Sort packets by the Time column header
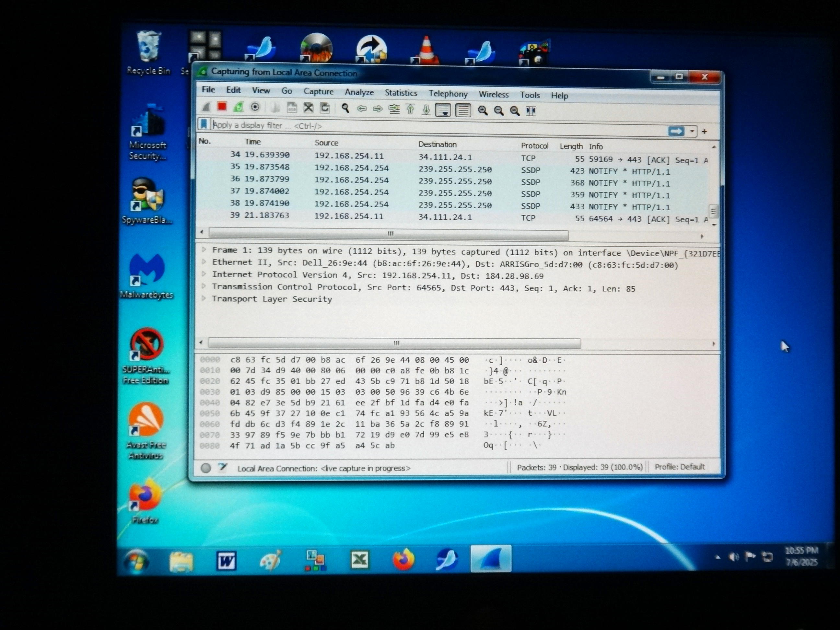This screenshot has height=630, width=840. [252, 142]
